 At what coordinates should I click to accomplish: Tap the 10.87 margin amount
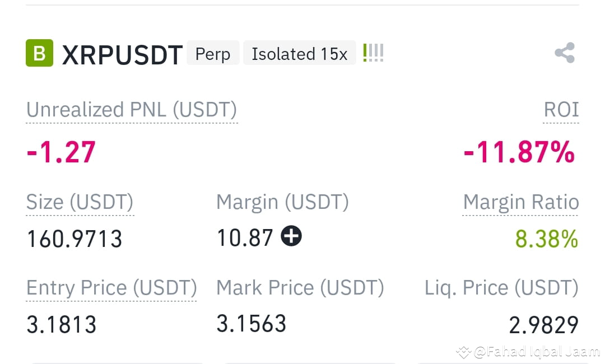[x=245, y=237]
